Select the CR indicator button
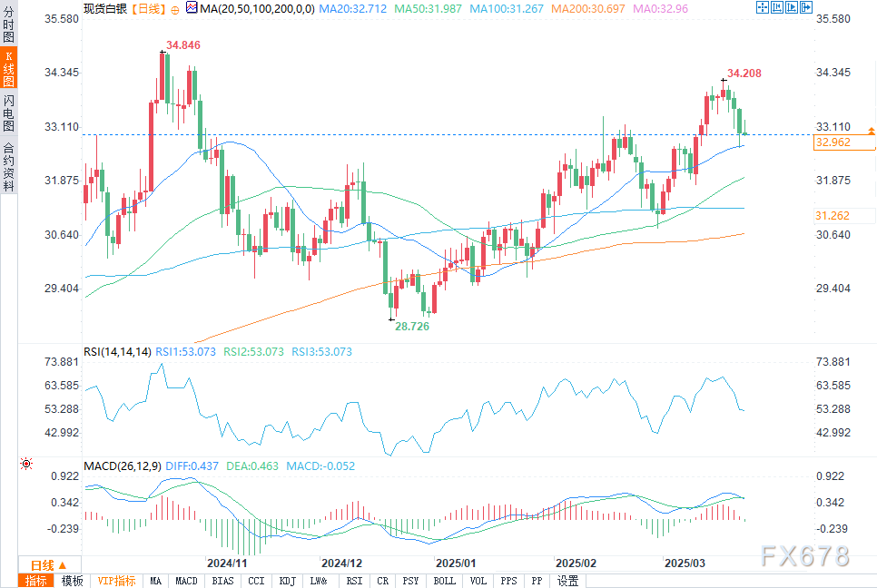This screenshot has width=877, height=588. [x=382, y=581]
